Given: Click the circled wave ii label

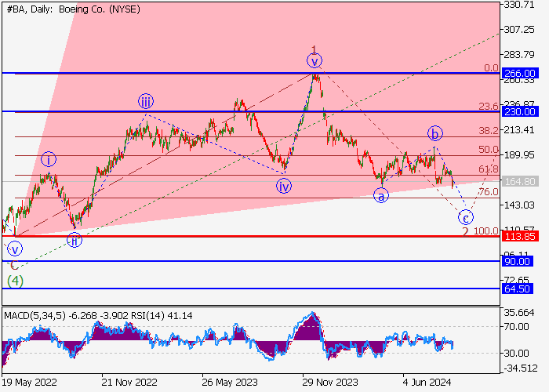Looking at the screenshot, I should click(75, 240).
